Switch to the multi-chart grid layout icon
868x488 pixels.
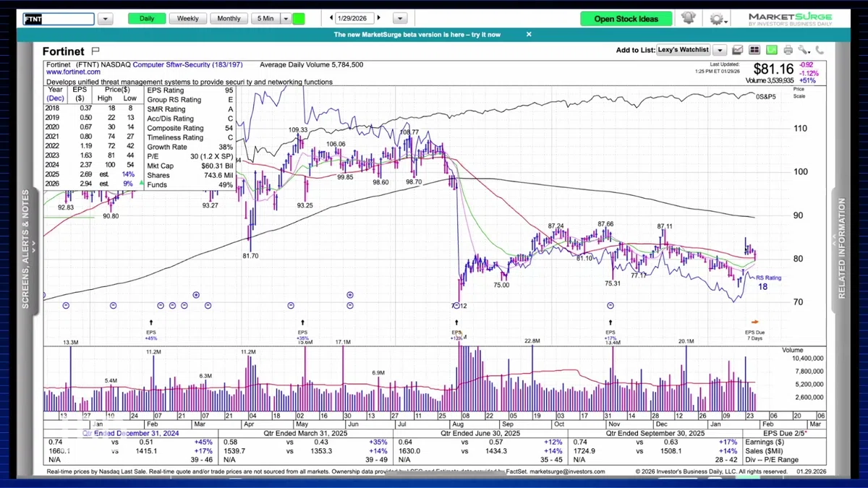[754, 50]
